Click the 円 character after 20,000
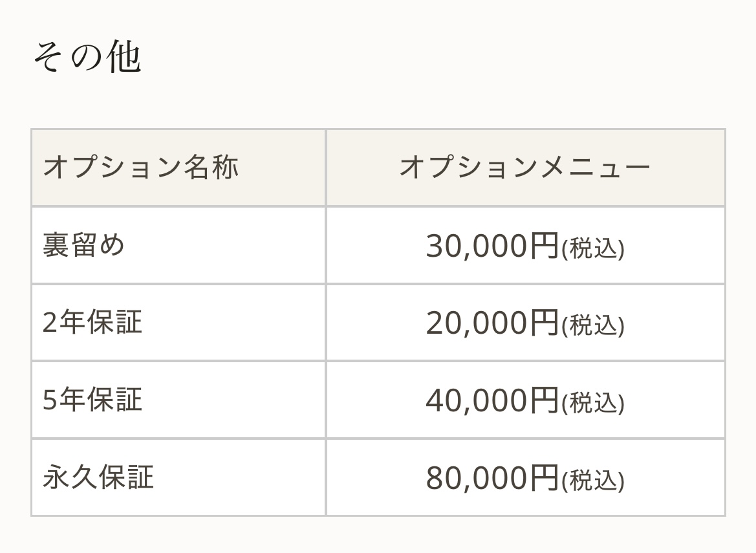756x553 pixels. (544, 323)
